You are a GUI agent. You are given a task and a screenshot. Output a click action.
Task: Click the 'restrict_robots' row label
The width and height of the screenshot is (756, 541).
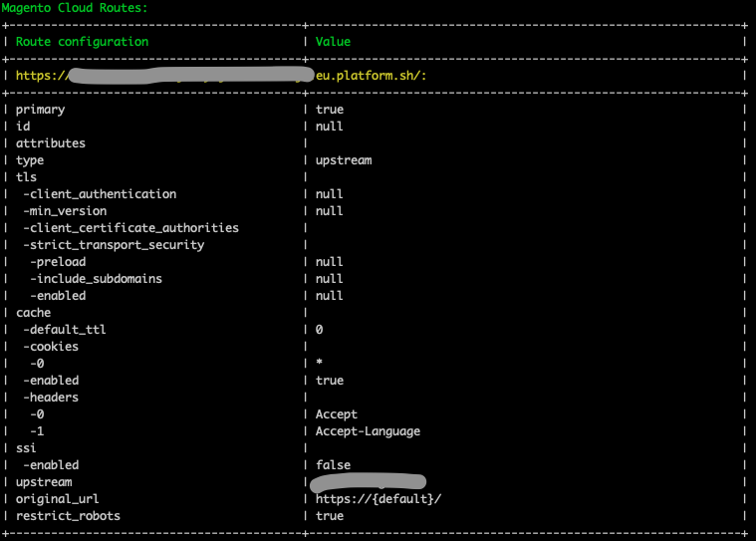68,516
